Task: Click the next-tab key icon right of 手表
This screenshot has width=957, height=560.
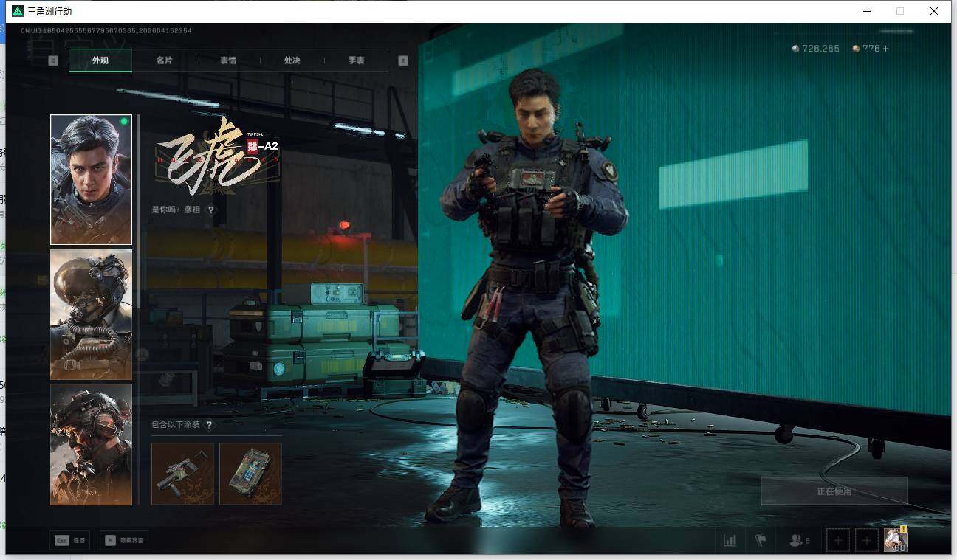Action: (403, 61)
